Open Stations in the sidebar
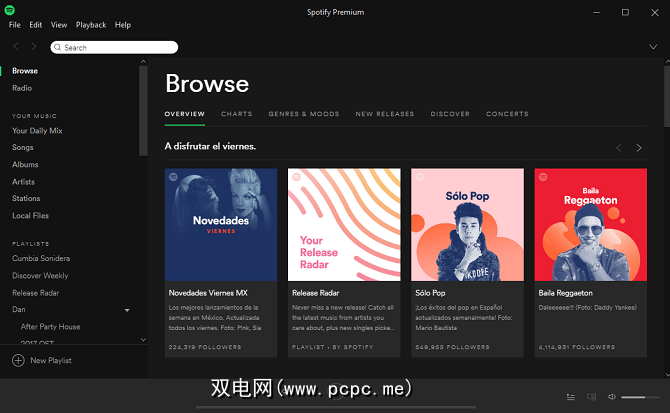 [26, 198]
